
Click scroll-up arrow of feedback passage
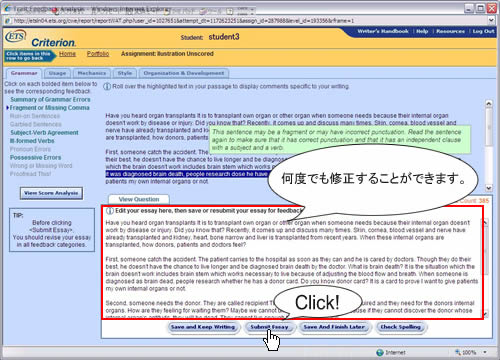click(x=489, y=104)
